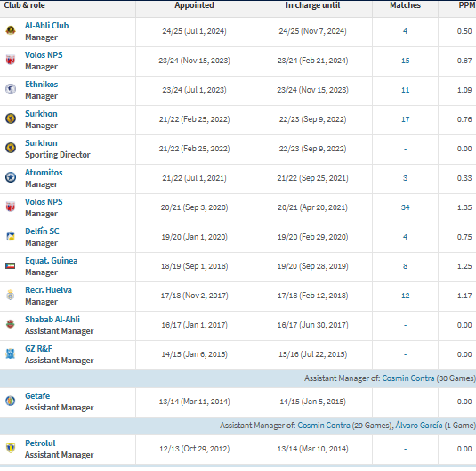Open the Álvaro García manager link
The height and width of the screenshot is (471, 476).
[419, 426]
